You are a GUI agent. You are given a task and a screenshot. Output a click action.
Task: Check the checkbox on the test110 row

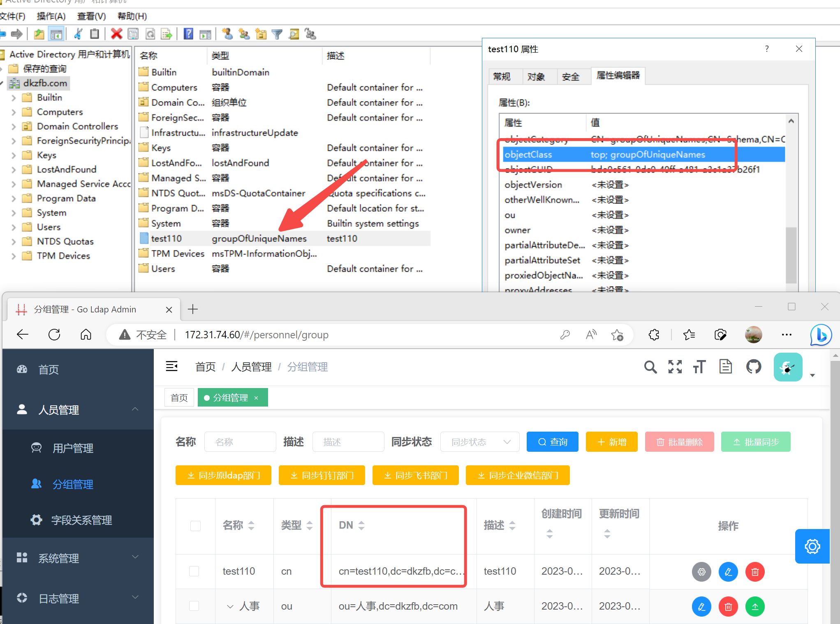click(x=194, y=571)
